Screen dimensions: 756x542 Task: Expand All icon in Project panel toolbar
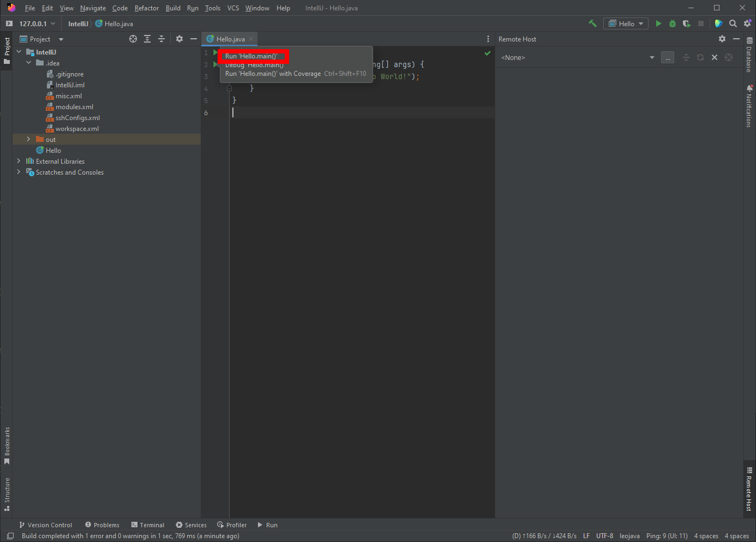click(147, 39)
